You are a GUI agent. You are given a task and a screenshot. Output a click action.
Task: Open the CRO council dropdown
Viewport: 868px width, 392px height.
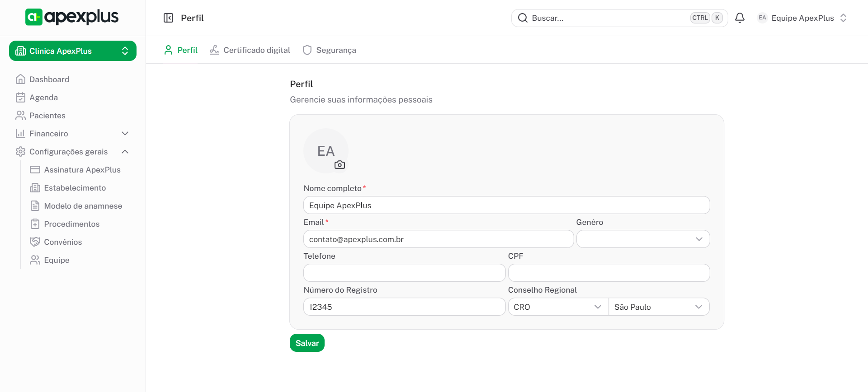click(558, 307)
